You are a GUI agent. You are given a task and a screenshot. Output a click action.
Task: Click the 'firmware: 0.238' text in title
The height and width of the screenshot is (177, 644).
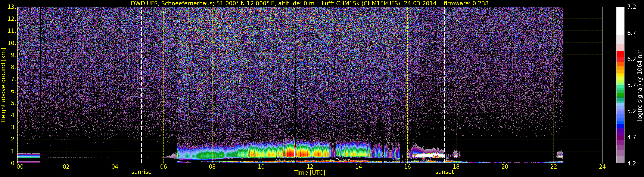466,3
